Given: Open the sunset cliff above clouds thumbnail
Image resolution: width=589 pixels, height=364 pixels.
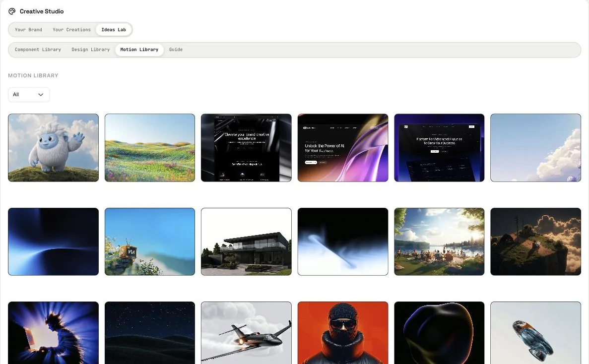Looking at the screenshot, I should tap(536, 242).
